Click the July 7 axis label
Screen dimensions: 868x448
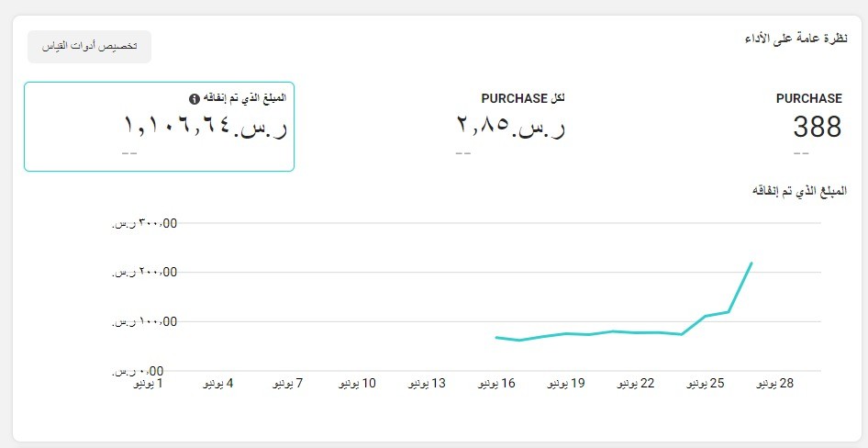tap(287, 383)
